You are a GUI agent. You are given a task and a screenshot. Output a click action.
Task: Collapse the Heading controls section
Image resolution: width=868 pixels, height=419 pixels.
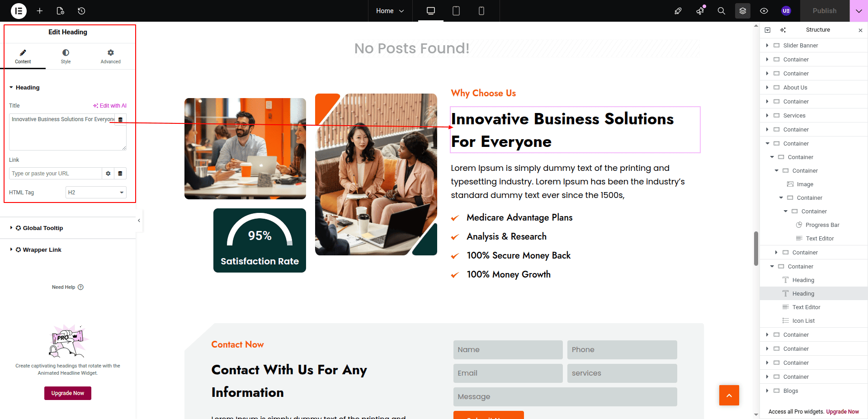(24, 88)
